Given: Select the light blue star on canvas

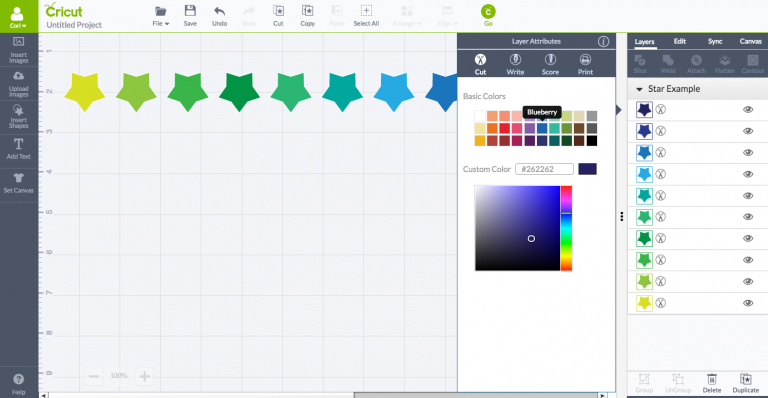Looking at the screenshot, I should 394,92.
